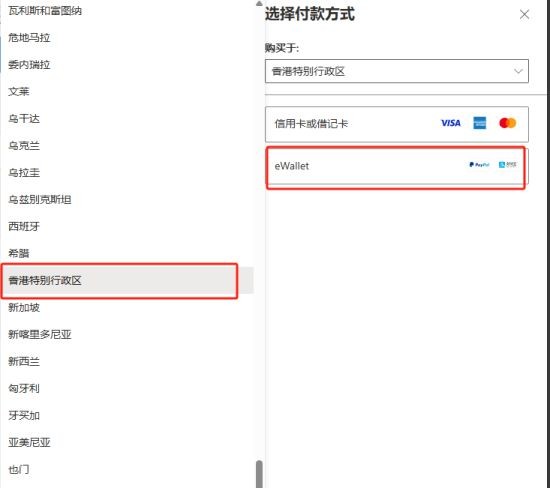This screenshot has height=488, width=550.
Task: Click the country list scrollbar thumb
Action: click(259, 474)
